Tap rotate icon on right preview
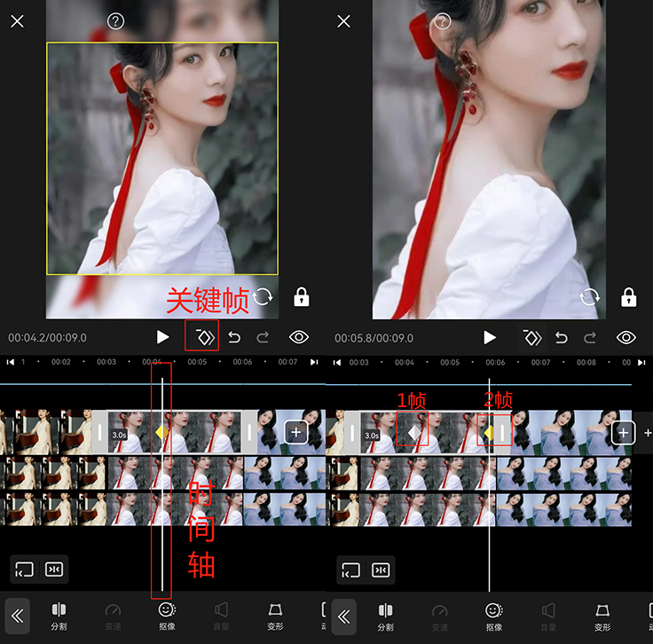Viewport: 653px width, 644px height. tap(589, 297)
